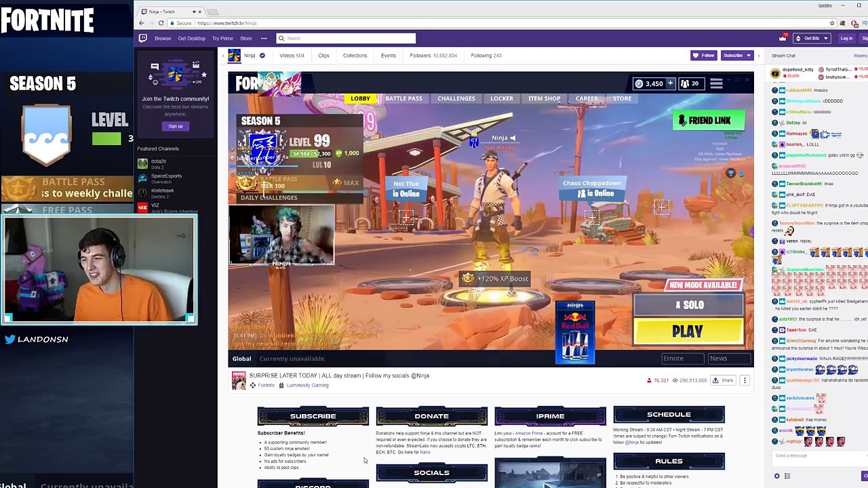Reload the page with refresh icon

click(x=161, y=23)
